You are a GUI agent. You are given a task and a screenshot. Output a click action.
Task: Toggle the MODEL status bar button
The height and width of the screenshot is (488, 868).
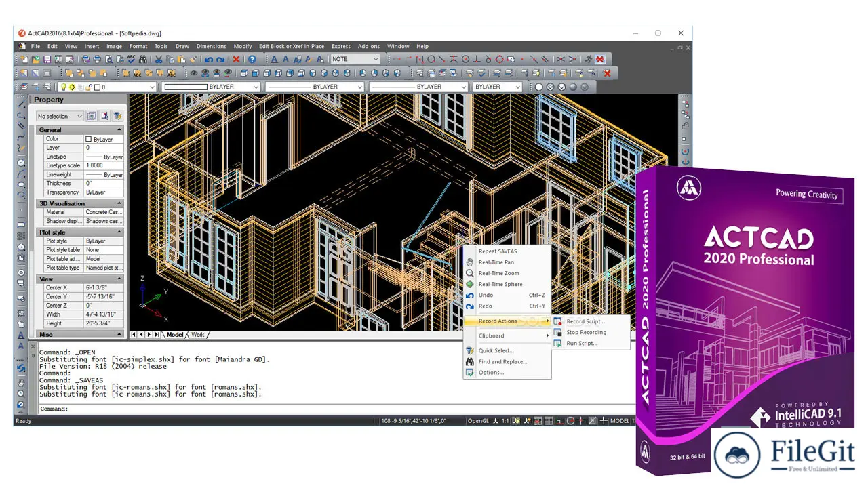(x=620, y=421)
